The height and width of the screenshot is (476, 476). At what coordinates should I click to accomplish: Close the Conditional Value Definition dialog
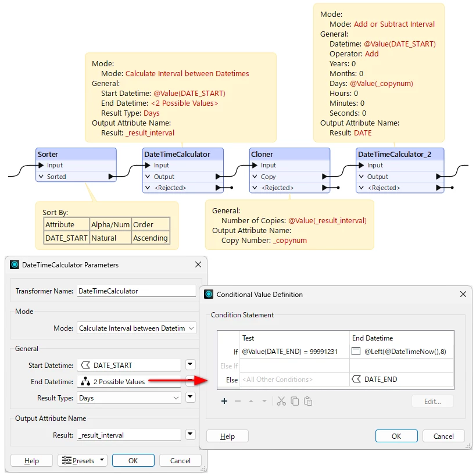(463, 294)
